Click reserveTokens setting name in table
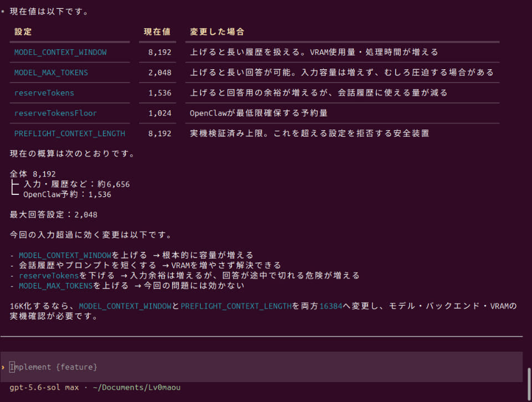Image resolution: width=532 pixels, height=402 pixels. point(44,93)
